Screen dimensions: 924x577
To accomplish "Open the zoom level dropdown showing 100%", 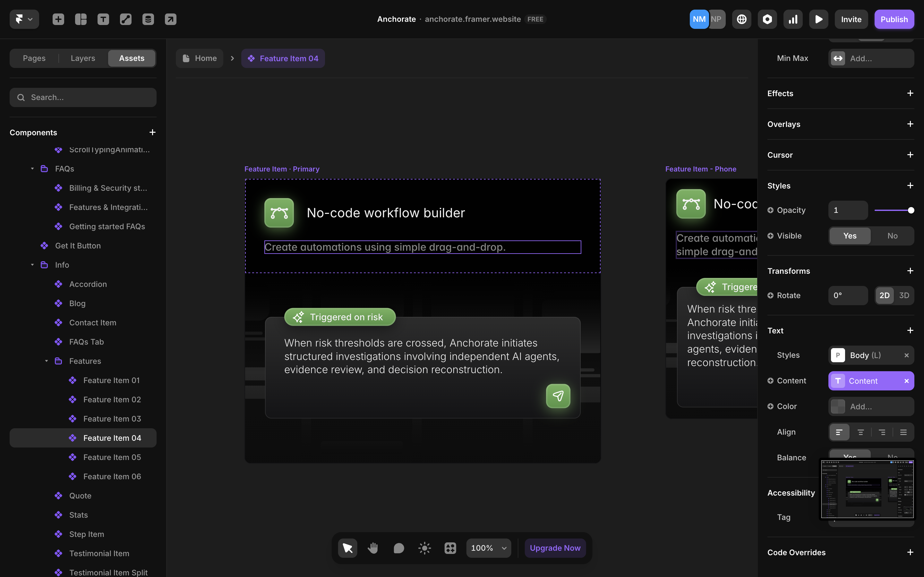I will (x=488, y=548).
